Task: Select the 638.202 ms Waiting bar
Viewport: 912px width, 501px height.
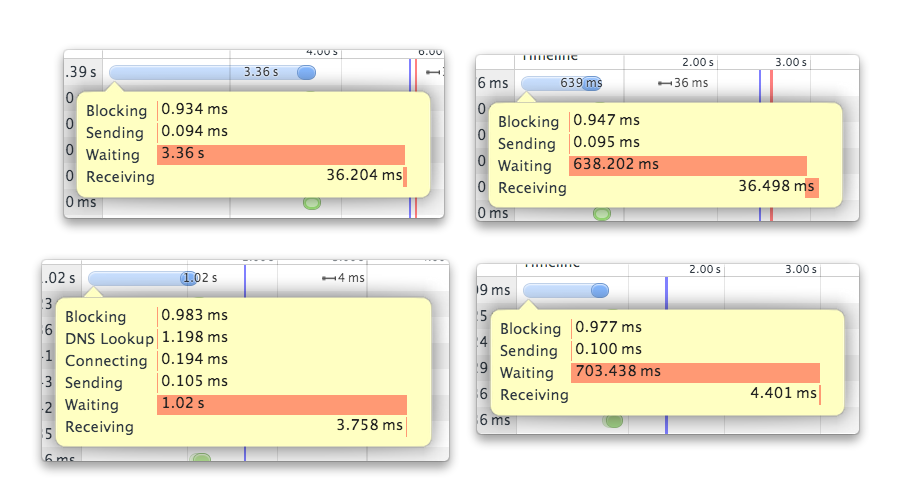Action: coord(688,166)
